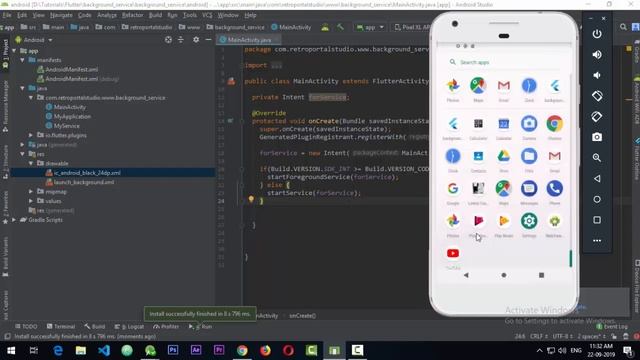Open the Pixel XL device selector dropdown
Screen dimensions: 640x360
click(411, 27)
